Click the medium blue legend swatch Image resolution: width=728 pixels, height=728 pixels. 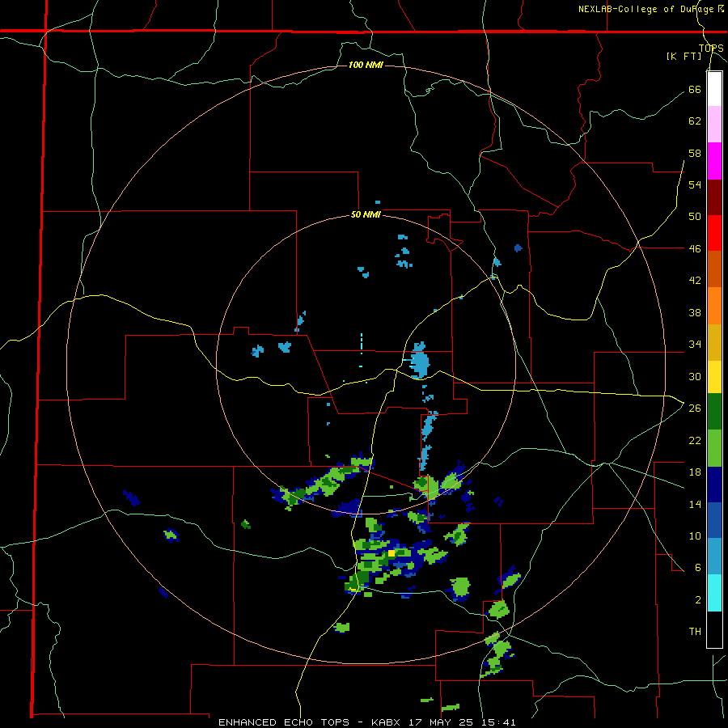[714, 520]
